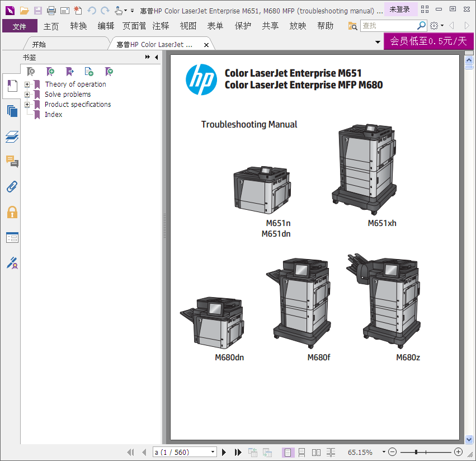Open the zoom percentage dropdown arrow
This screenshot has height=461, width=476.
point(384,452)
